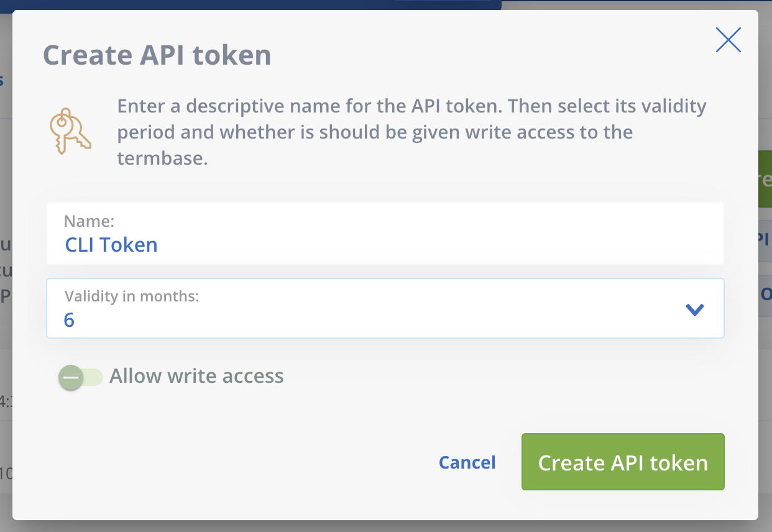
Task: Click the partially visible "PI" tab at right edge
Action: click(x=765, y=240)
